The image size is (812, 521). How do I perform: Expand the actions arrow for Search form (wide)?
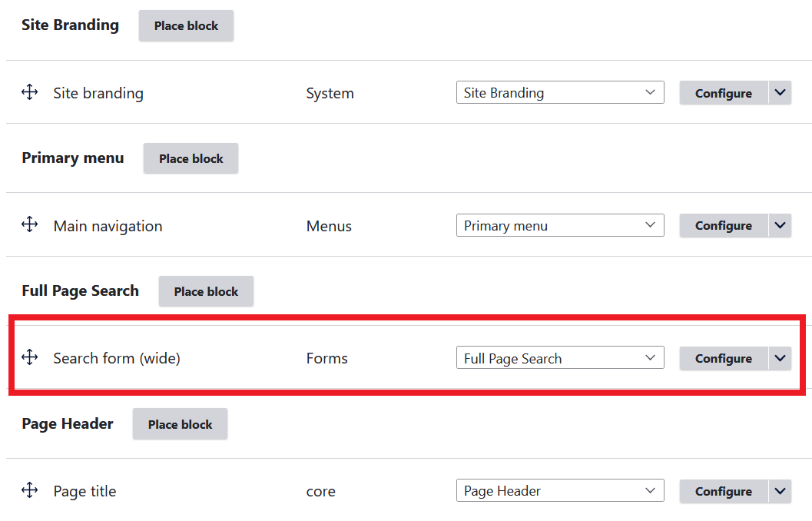pos(780,358)
